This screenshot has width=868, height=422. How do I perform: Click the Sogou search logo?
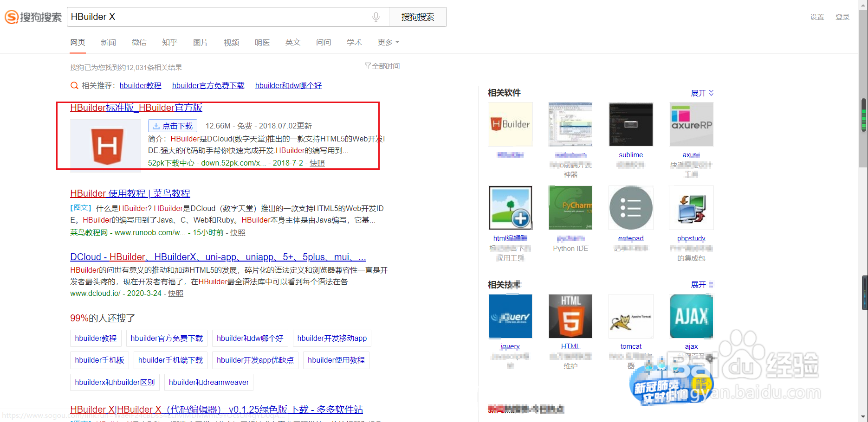coord(33,17)
